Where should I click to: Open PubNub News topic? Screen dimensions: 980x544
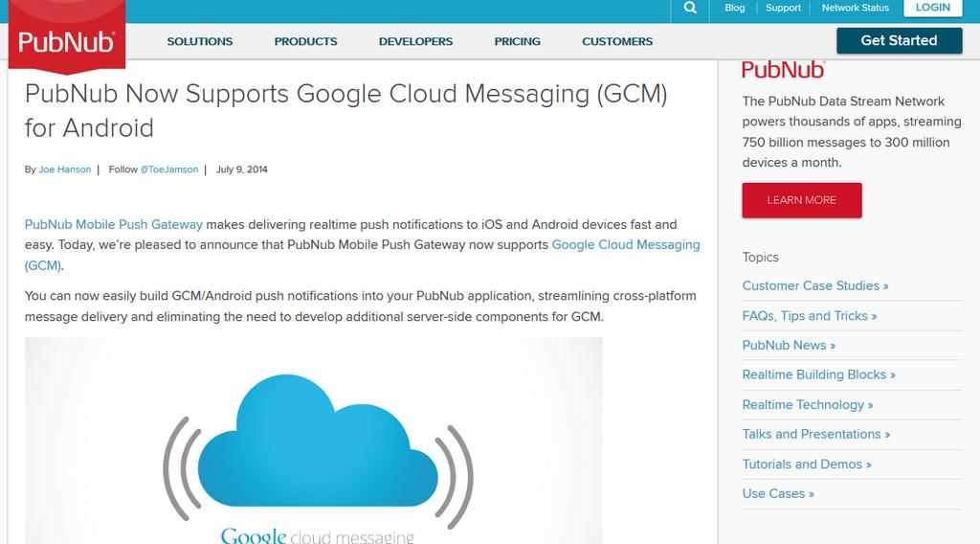click(x=789, y=345)
